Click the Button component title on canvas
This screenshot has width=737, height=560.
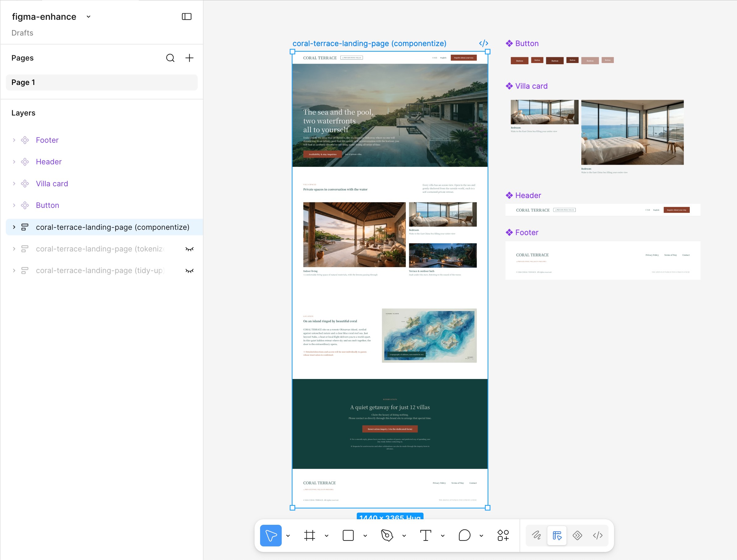pos(527,43)
